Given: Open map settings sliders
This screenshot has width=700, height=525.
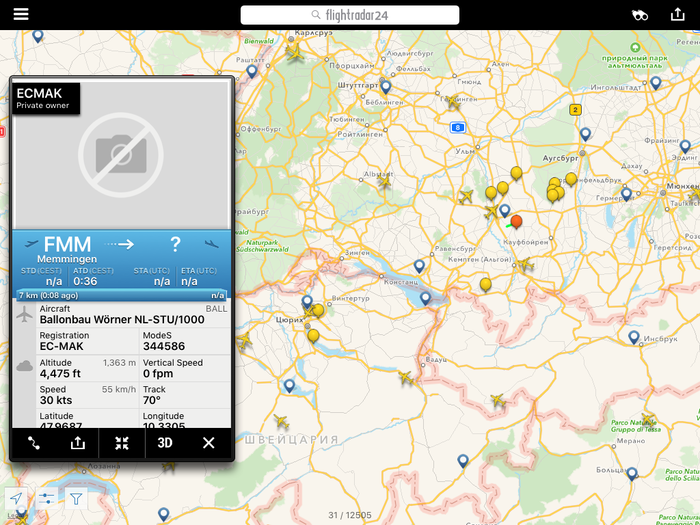Looking at the screenshot, I should point(47,498).
